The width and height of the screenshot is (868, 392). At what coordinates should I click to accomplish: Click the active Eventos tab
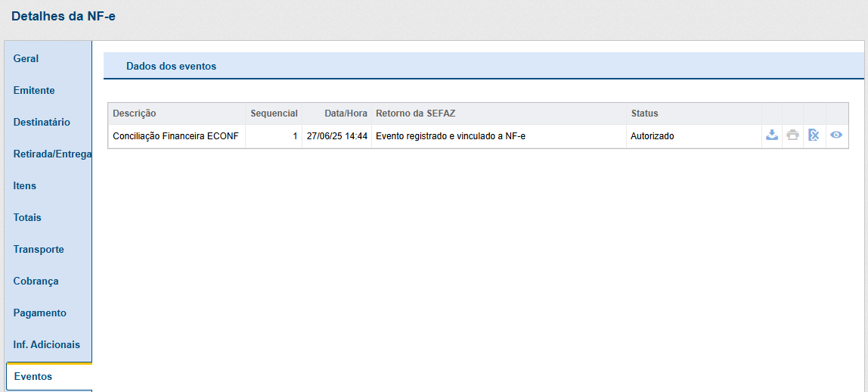pos(33,376)
